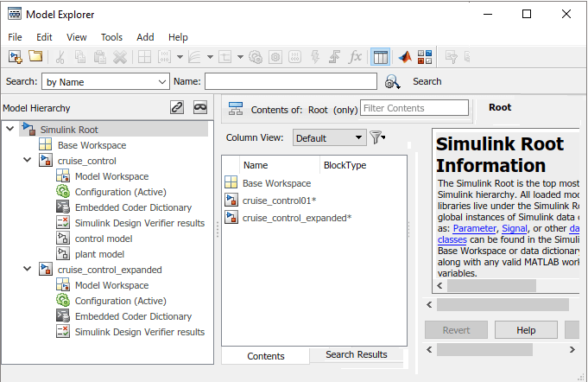Click the New Model toolbar icon
588x382 pixels.
(x=16, y=57)
